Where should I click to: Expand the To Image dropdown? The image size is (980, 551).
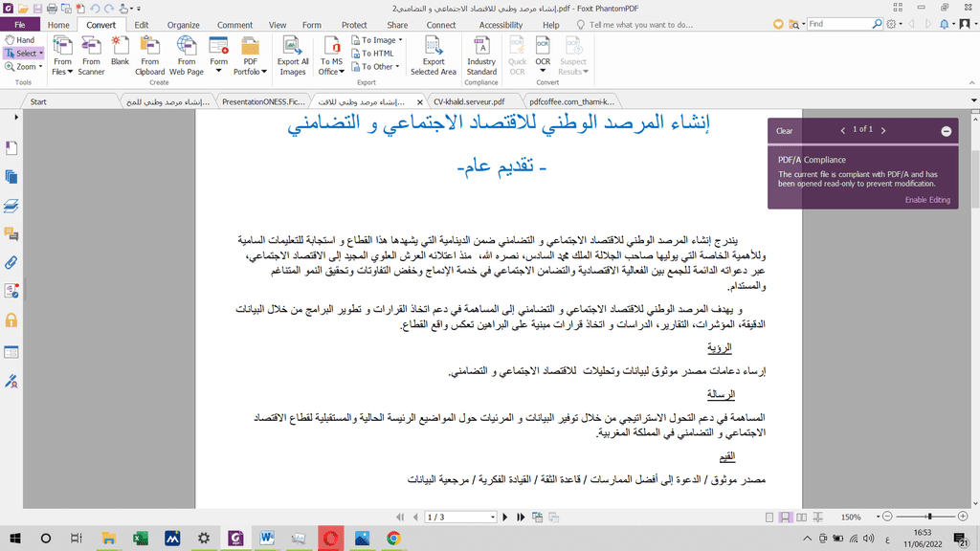pyautogui.click(x=401, y=40)
